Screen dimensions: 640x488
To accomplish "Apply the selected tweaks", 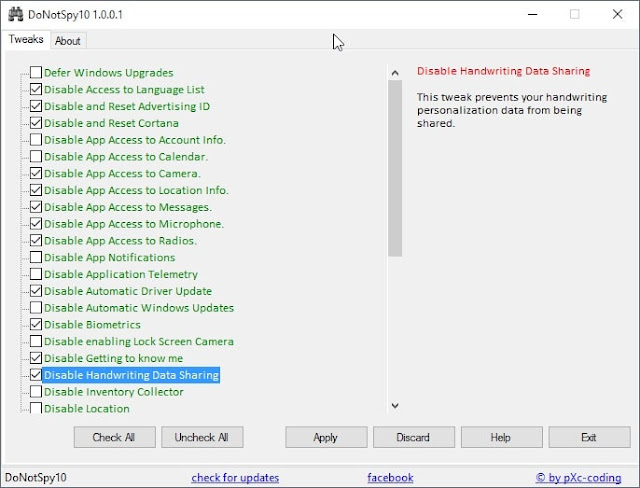I will coord(327,437).
